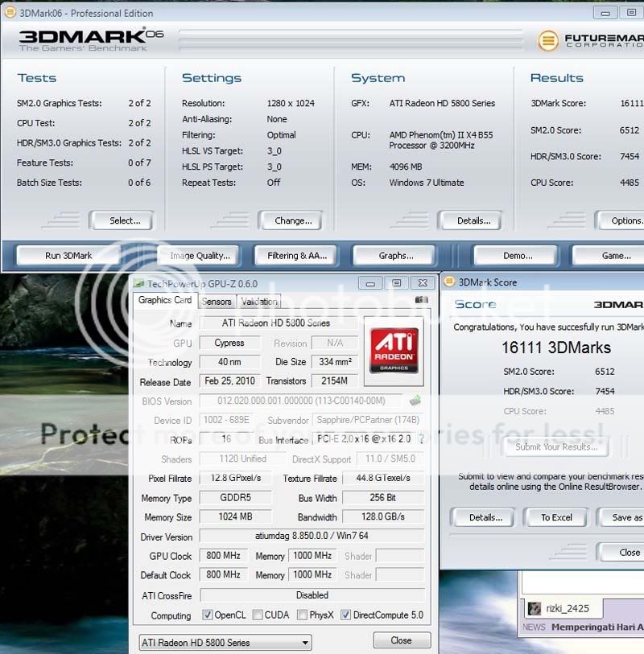Close the 3DMark Score dialog via Close button
Viewport: 644px width, 654px height.
coord(622,552)
